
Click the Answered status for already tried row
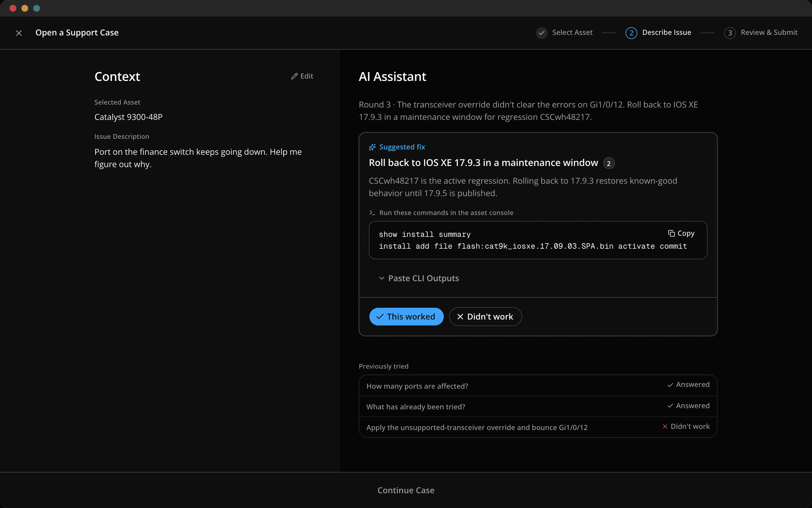(x=693, y=406)
